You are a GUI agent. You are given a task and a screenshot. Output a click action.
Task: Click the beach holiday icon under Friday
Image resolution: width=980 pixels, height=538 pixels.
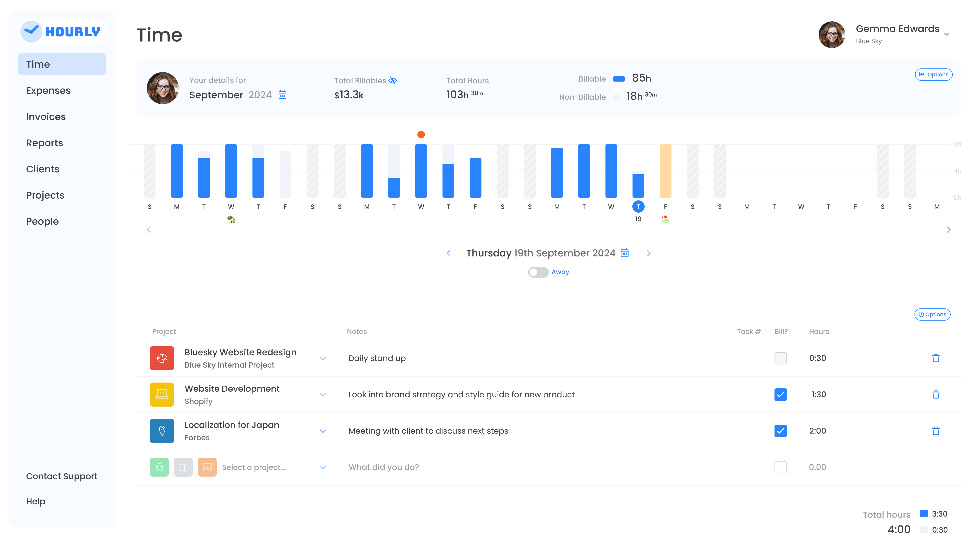(x=665, y=219)
